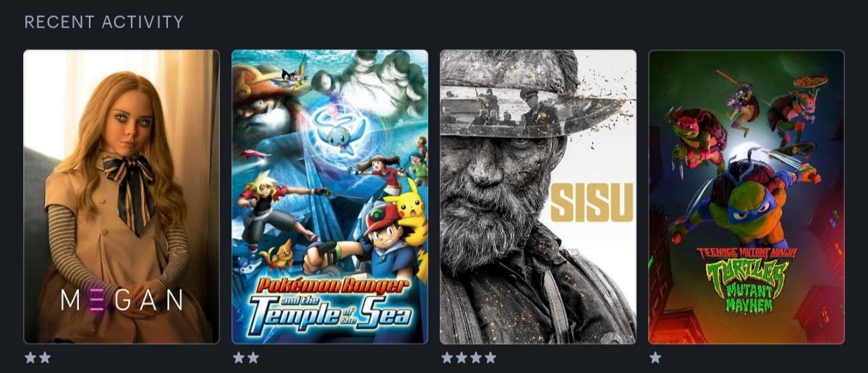Open the Mutant Mayhem turtles poster
Image resolution: width=868 pixels, height=373 pixels.
coord(746,197)
